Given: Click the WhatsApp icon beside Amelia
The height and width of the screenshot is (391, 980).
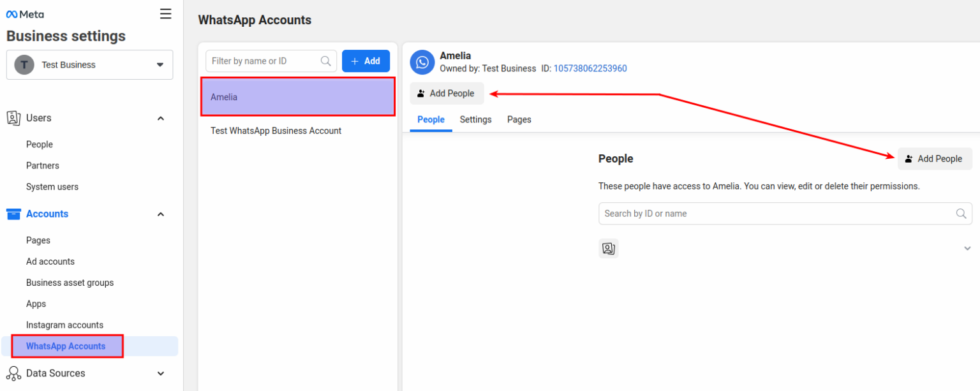Looking at the screenshot, I should click(422, 62).
